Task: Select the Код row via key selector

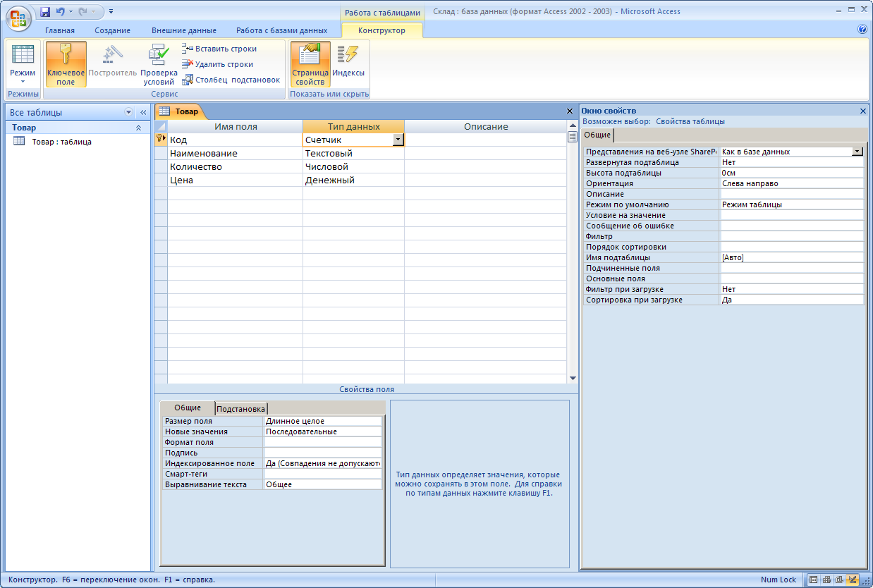Action: tap(161, 140)
